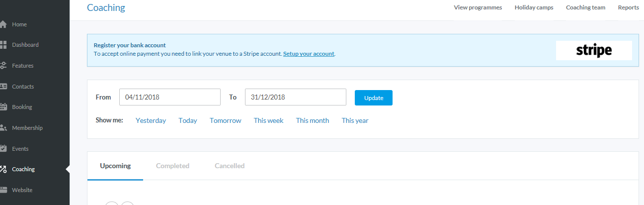This screenshot has height=205, width=644.
Task: Select the Events calendar-check icon
Action: point(3,149)
